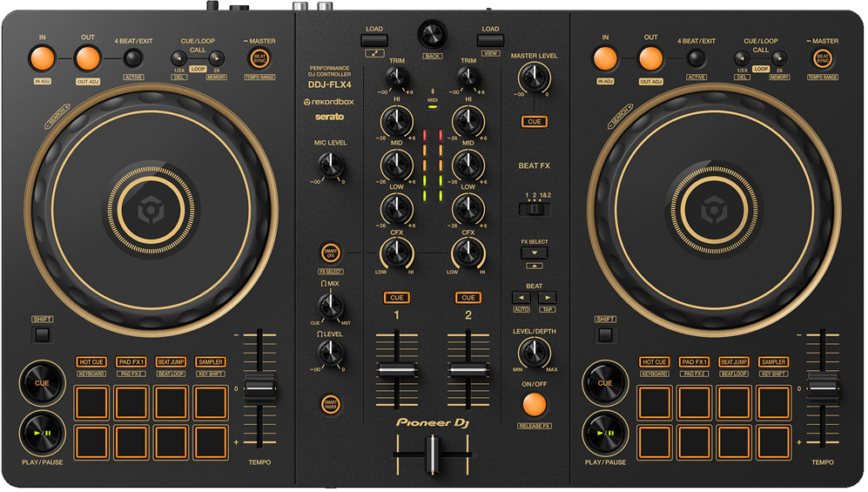868x492 pixels.
Task: Turn Beat FX ON/OFF orange button
Action: (x=535, y=405)
